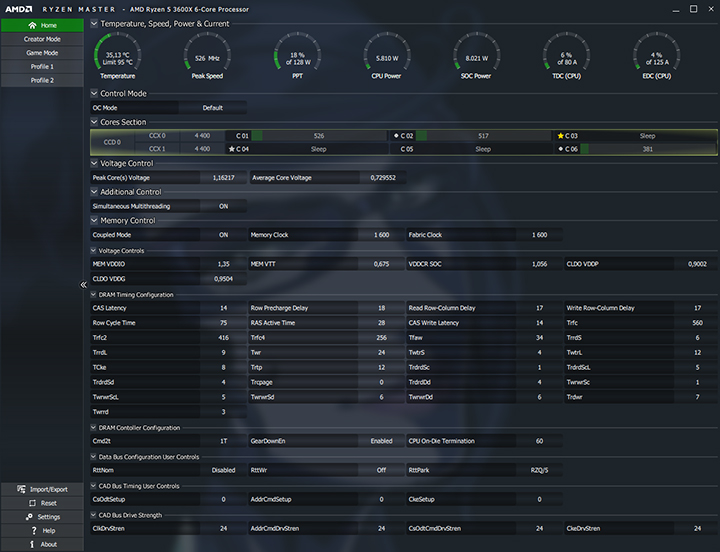The height and width of the screenshot is (552, 720).
Task: Open Settings from sidebar
Action: pyautogui.click(x=42, y=517)
